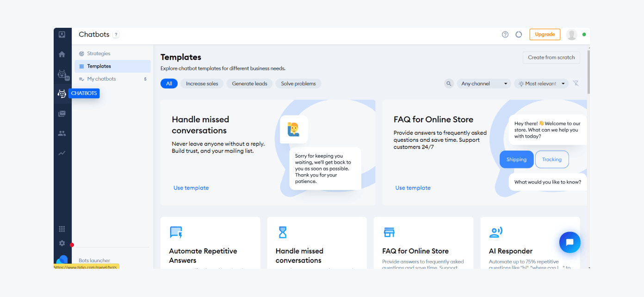View Contacts using the people sidebar icon
Viewport: 644px width, 297px height.
[x=62, y=133]
